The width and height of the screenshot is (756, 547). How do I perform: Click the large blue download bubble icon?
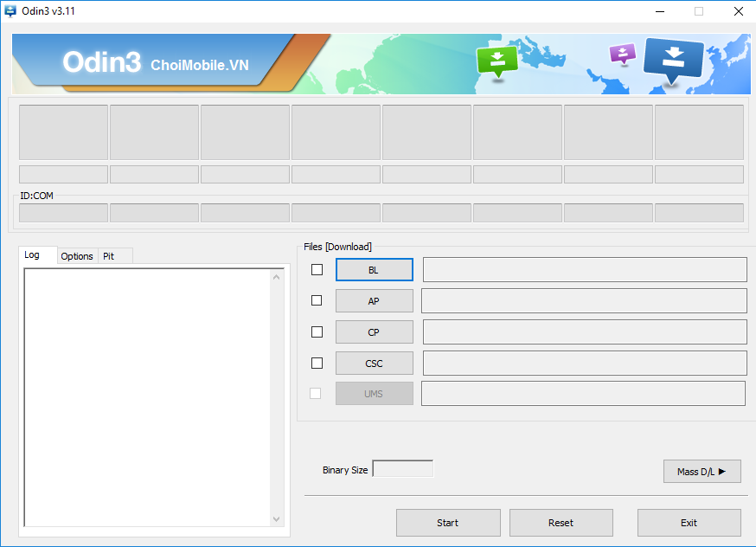674,59
